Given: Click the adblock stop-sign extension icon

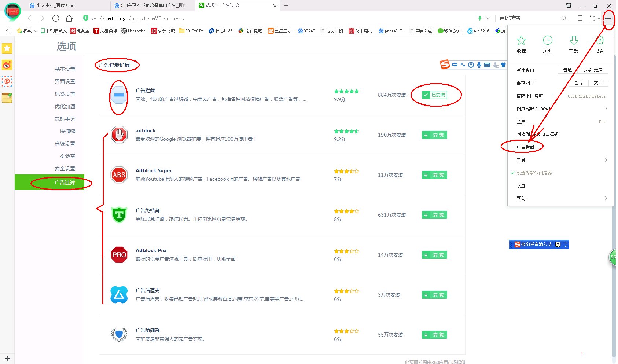Looking at the screenshot, I should click(118, 135).
